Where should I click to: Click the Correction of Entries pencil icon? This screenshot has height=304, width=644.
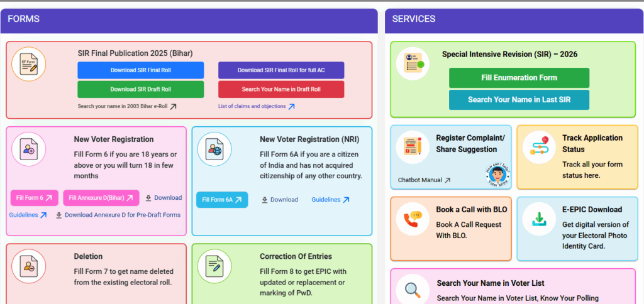pyautogui.click(x=214, y=266)
